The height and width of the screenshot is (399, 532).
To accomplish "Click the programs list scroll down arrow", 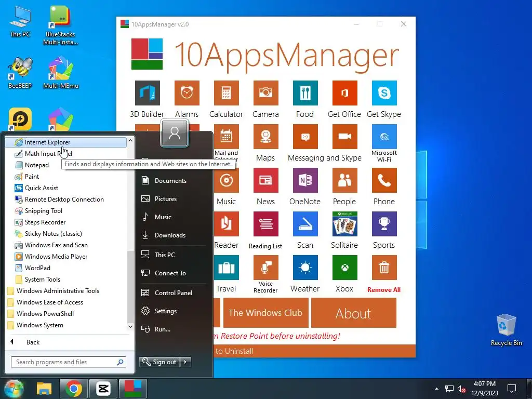I will (130, 326).
